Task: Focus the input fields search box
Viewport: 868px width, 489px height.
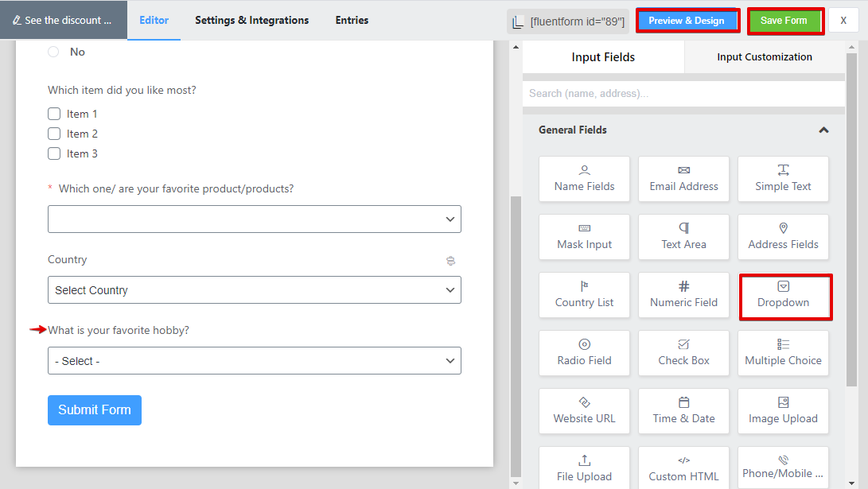Action: [683, 93]
